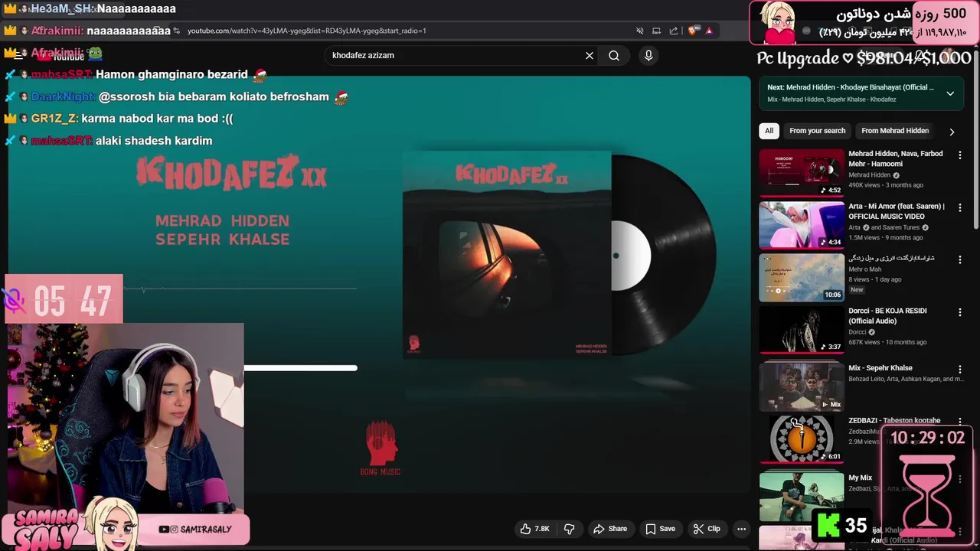Open Hamoomi video thumbnail

(802, 172)
